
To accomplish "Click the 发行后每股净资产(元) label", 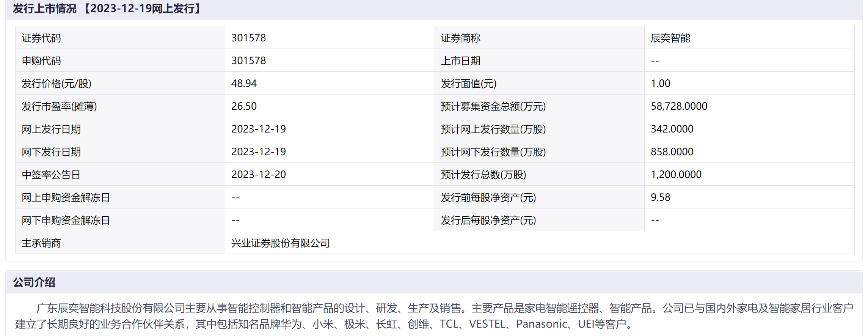I will [488, 220].
